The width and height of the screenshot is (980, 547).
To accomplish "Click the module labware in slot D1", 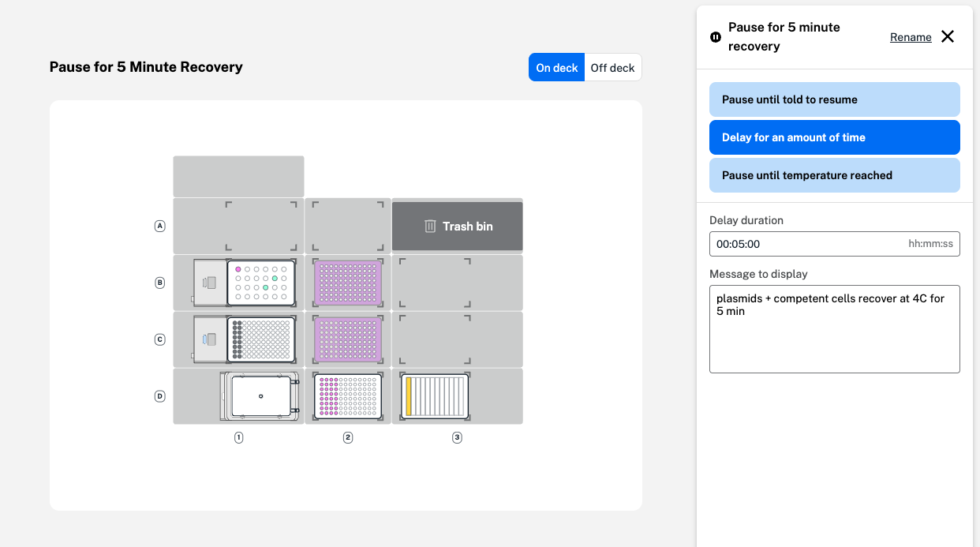I will 260,396.
